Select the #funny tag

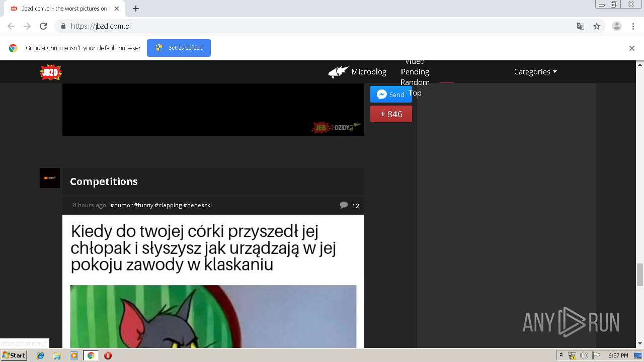[x=144, y=205]
